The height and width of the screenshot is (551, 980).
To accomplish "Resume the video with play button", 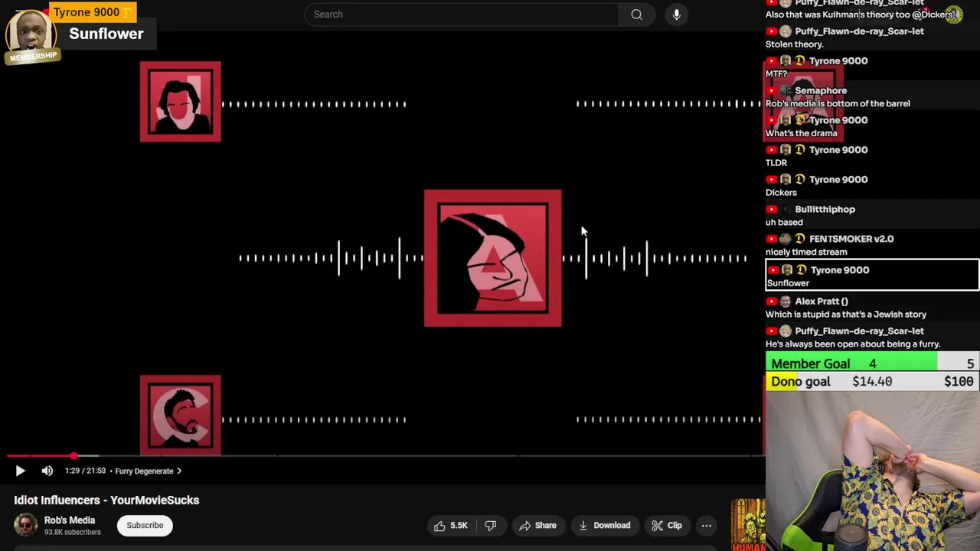I will (x=20, y=471).
